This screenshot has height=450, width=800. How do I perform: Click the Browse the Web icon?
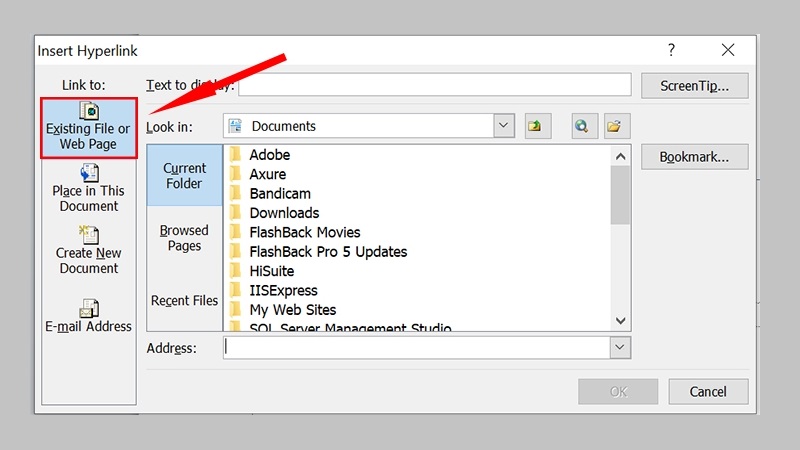tap(584, 126)
